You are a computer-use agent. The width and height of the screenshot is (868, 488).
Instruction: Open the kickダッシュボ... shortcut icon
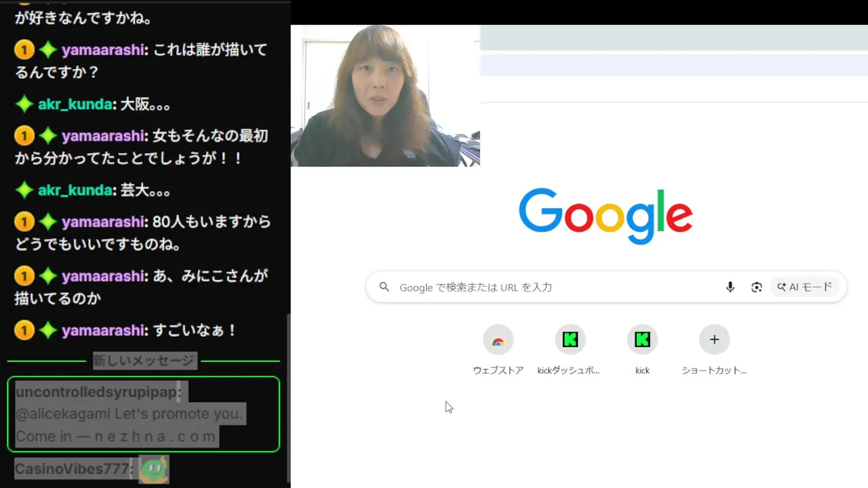[570, 340]
